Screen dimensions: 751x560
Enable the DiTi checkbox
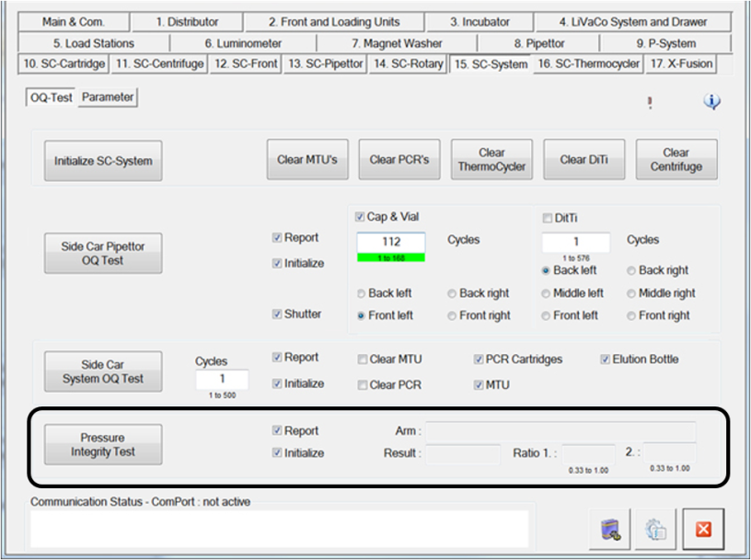pos(547,217)
